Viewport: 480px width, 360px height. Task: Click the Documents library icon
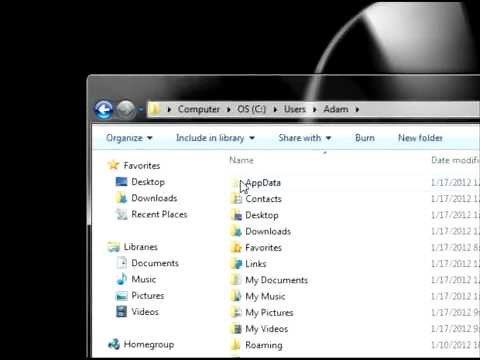tap(122, 263)
